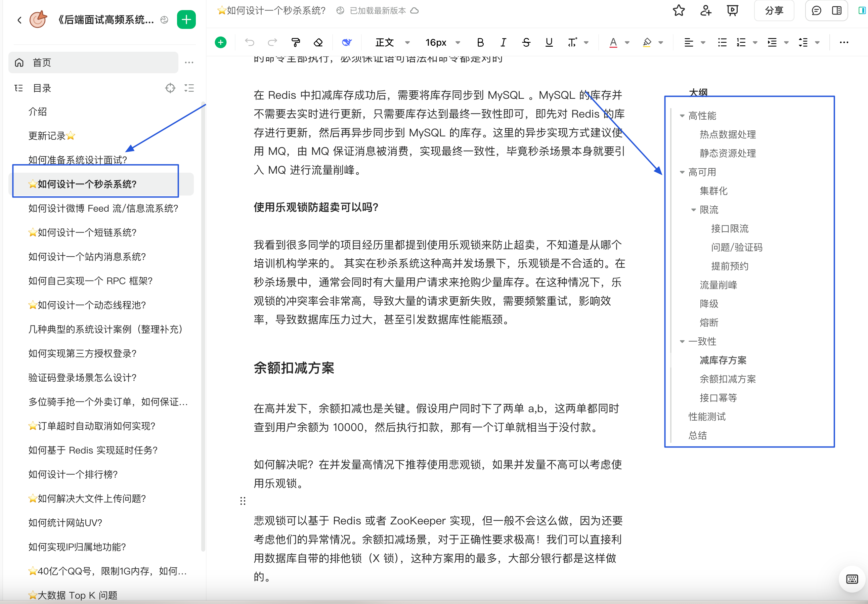The image size is (868, 604).
Task: Open the comments panel
Action: [817, 11]
